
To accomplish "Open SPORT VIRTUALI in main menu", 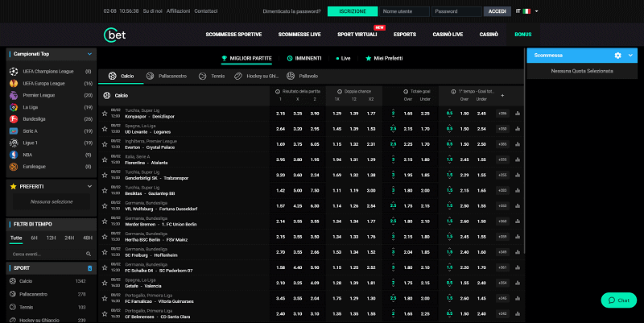I will coord(357,35).
